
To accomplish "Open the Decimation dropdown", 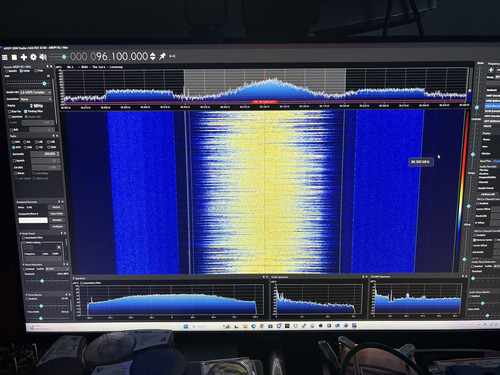I will (x=36, y=99).
